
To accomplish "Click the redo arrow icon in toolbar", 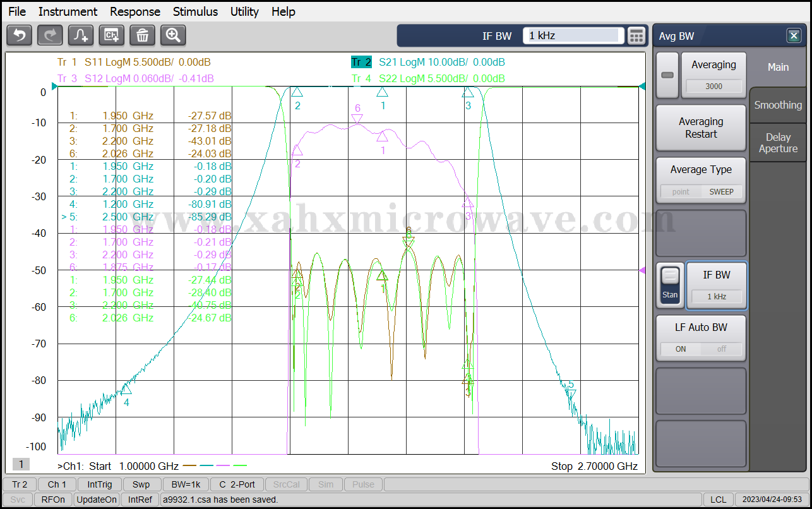I will tap(50, 35).
